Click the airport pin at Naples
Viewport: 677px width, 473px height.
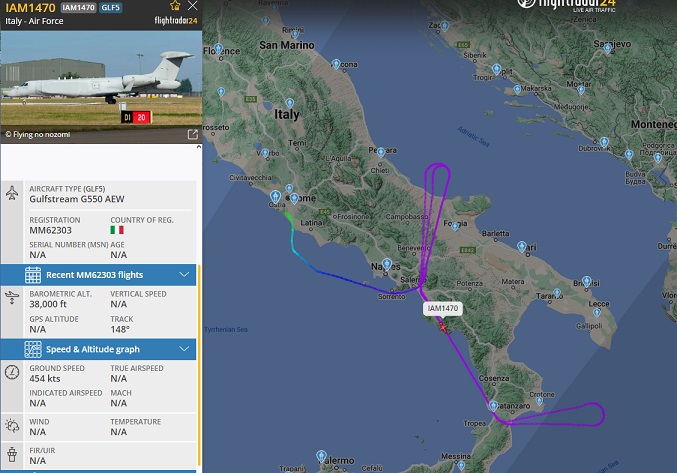387,264
